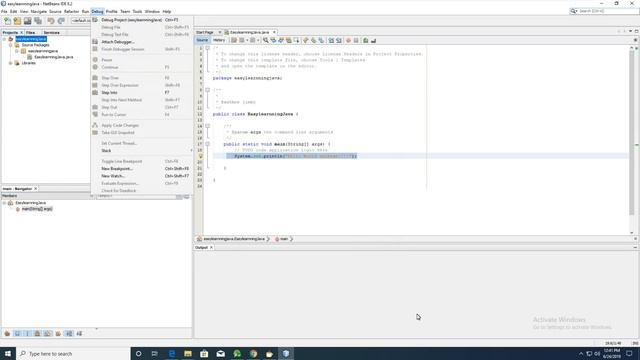
Task: Select Attach Debugger menu item
Action: pos(142,42)
